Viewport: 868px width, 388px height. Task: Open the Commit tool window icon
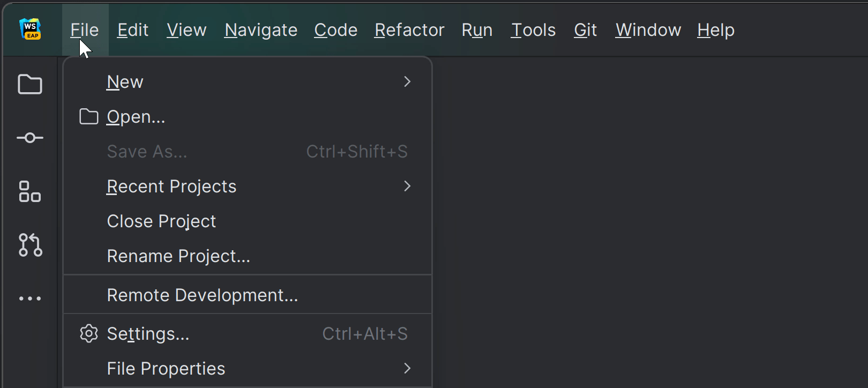pos(30,138)
